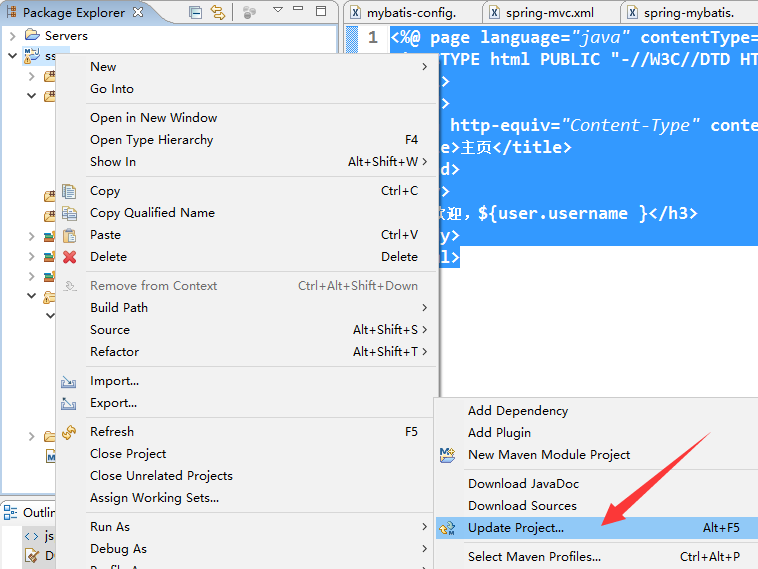Click the Export icon
Screen dimensions: 758x569
[69, 404]
